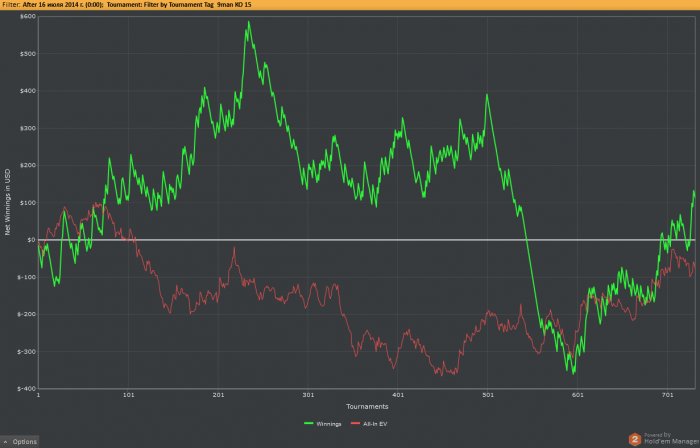
Task: Click the $300 y-axis label
Action: click(28, 128)
